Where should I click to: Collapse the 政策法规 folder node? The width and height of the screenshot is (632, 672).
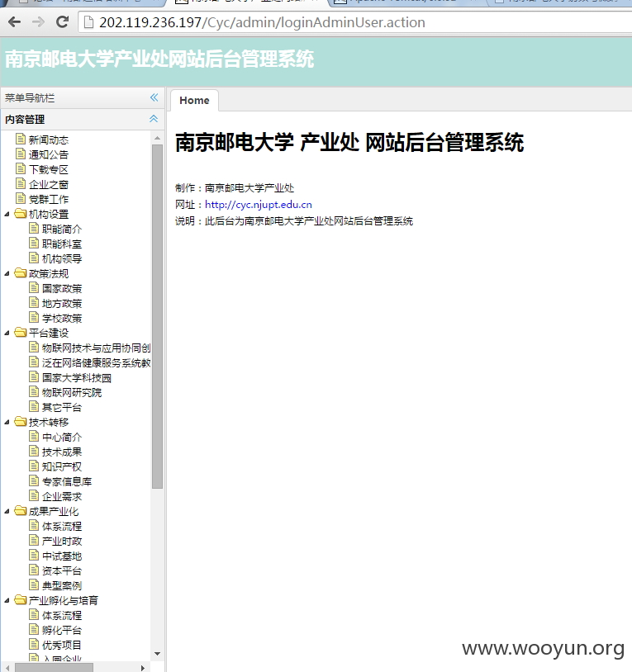[7, 273]
